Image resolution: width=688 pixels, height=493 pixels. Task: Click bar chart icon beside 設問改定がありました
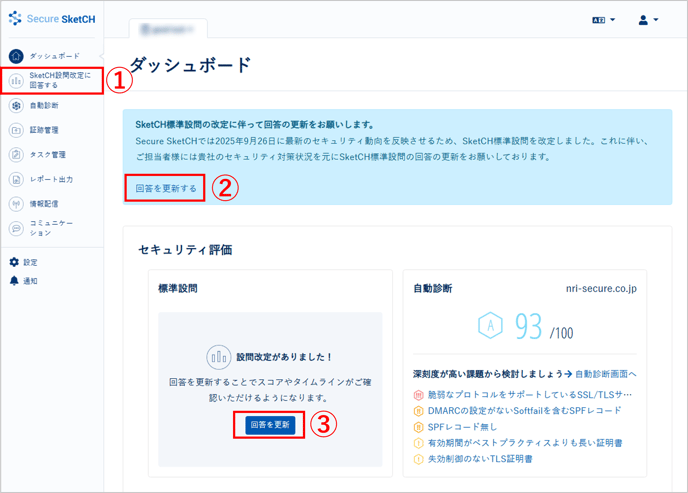click(x=219, y=357)
